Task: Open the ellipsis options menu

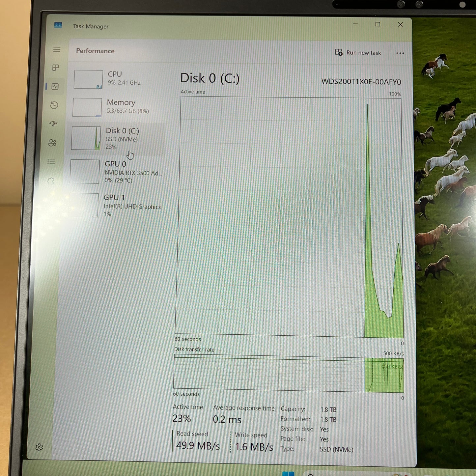Action: (400, 53)
